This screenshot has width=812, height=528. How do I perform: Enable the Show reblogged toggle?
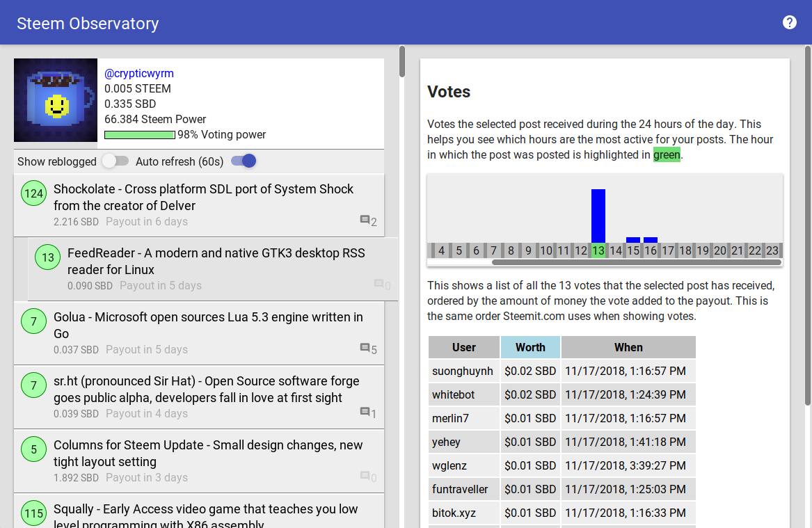point(115,161)
